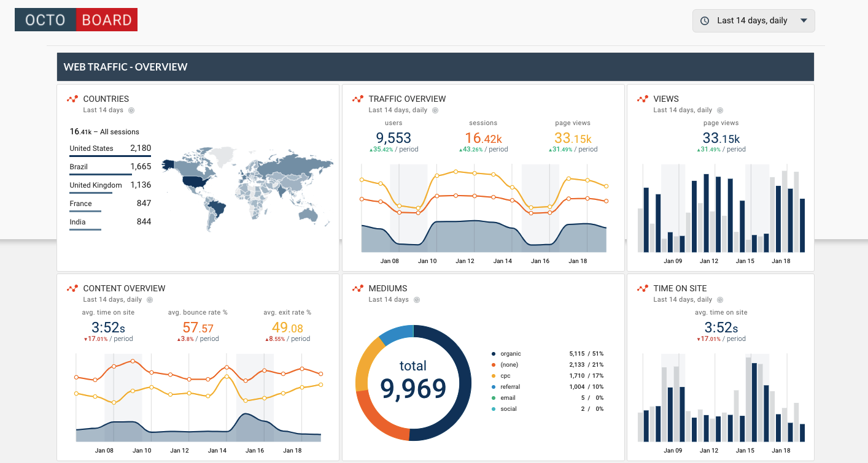The width and height of the screenshot is (868, 463).
Task: Click the avg. bounce rate value 57.57
Action: point(198,327)
